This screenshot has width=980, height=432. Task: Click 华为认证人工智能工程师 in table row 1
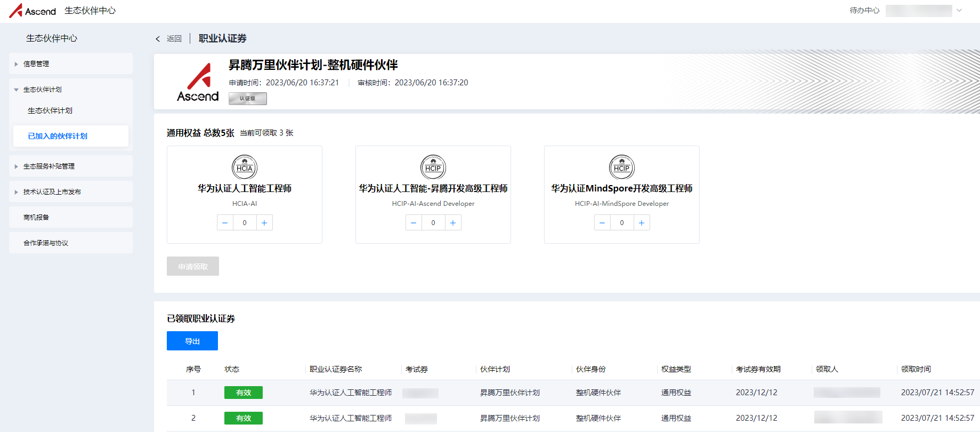pos(351,393)
